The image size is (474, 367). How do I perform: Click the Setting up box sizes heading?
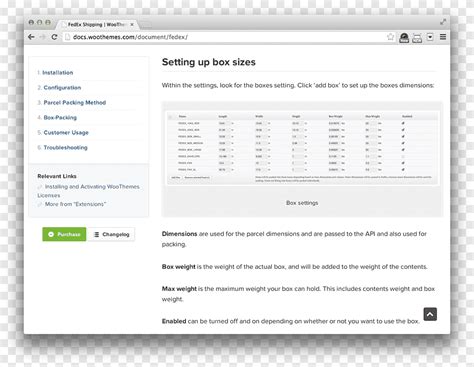click(209, 62)
